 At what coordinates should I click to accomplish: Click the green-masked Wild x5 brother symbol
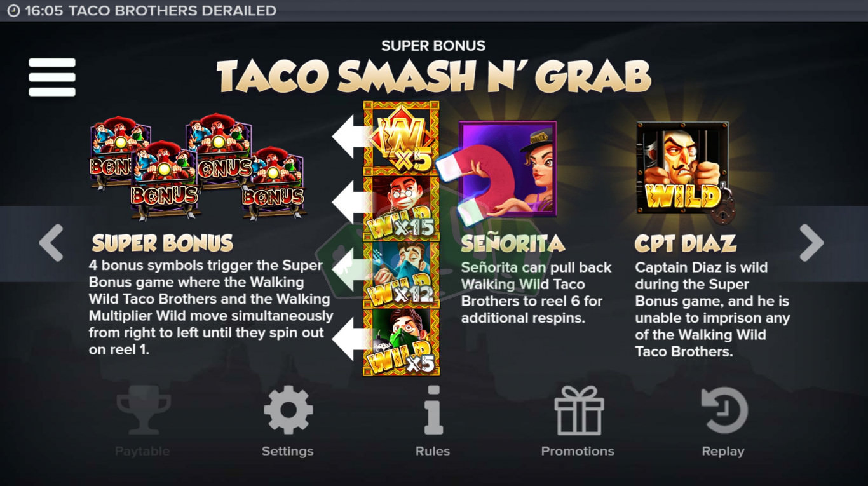click(401, 341)
